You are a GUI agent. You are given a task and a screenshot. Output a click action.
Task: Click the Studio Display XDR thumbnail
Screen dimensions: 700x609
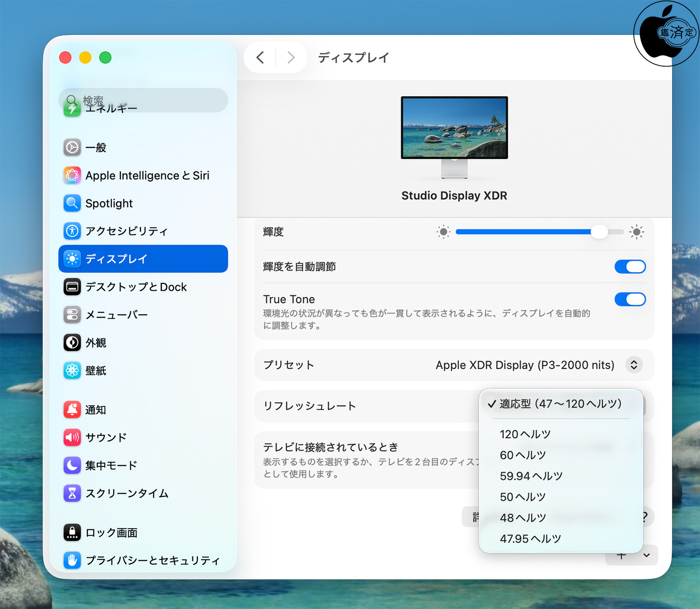(454, 128)
